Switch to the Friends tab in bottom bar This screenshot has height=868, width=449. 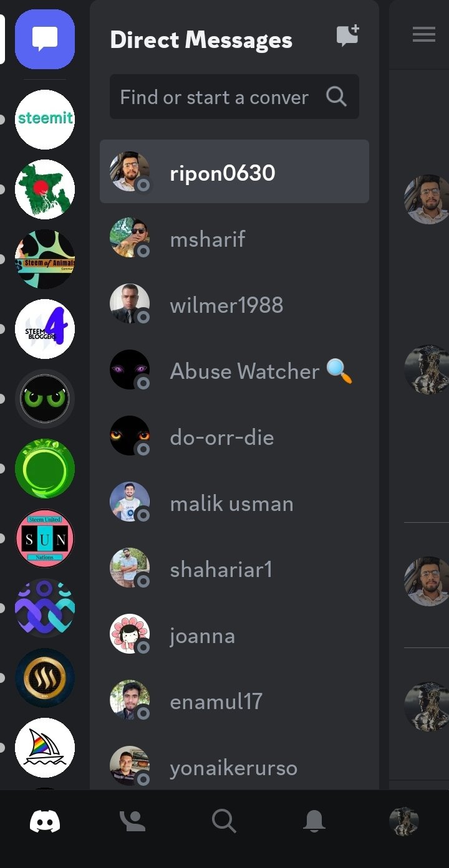(x=133, y=821)
